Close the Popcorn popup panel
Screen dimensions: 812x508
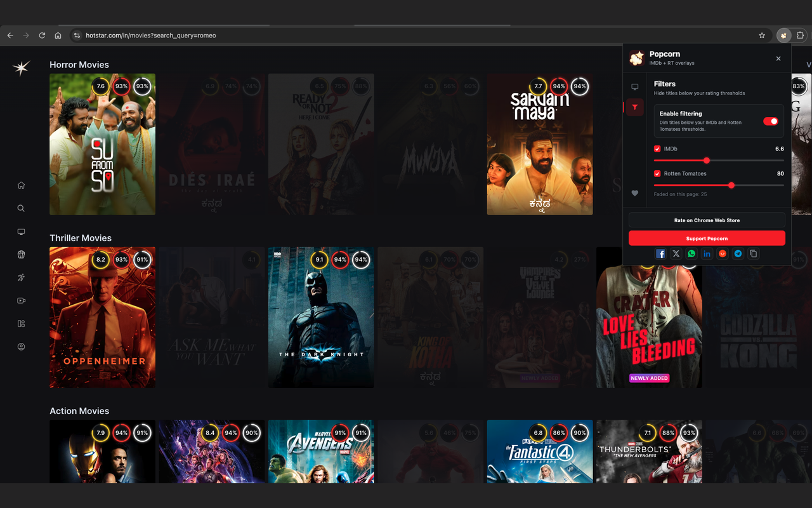coord(778,58)
